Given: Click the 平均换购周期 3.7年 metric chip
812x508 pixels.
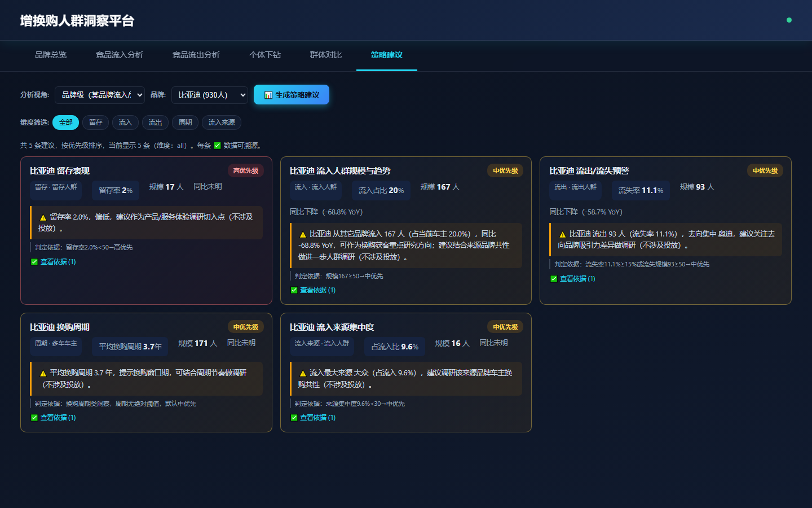Looking at the screenshot, I should click(x=130, y=347).
